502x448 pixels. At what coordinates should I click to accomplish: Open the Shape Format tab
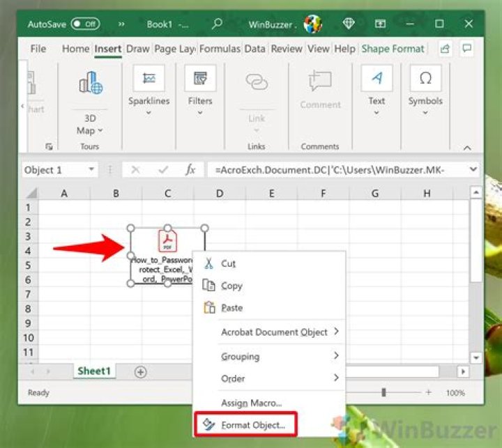393,49
